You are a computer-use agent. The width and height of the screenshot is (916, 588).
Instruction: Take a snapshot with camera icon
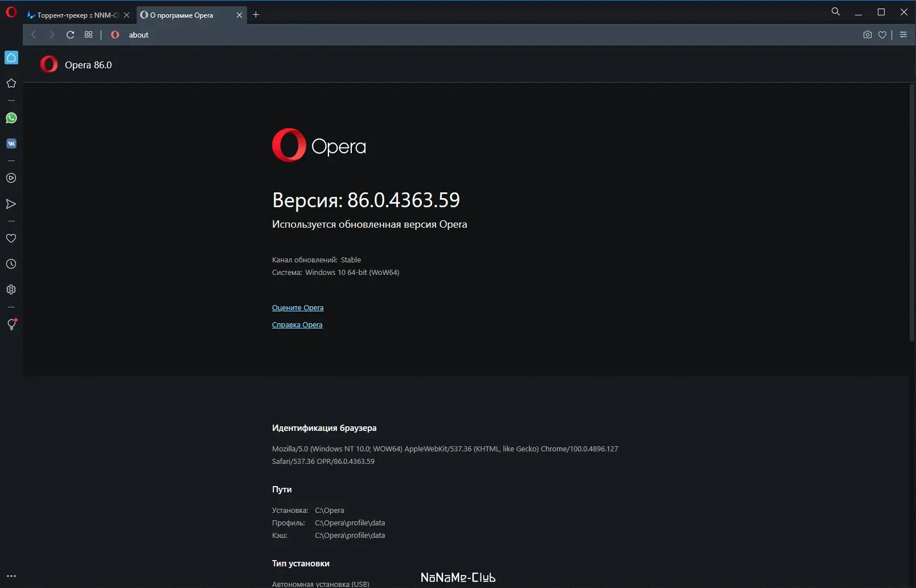[867, 35]
